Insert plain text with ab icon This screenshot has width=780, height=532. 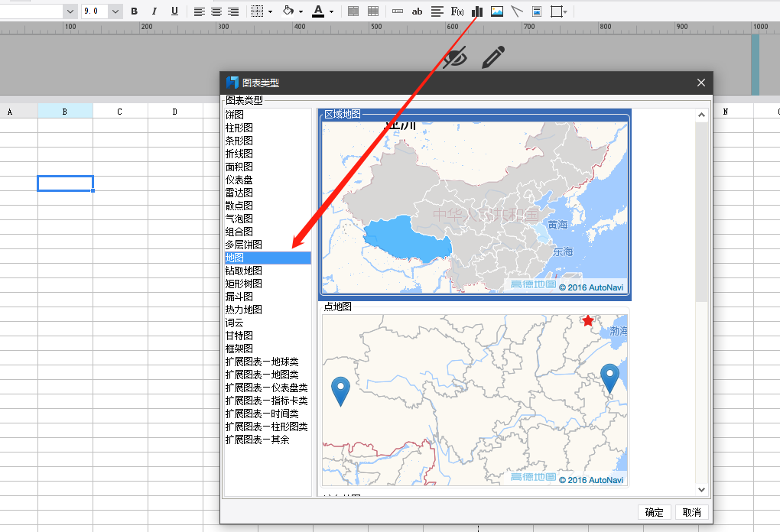pyautogui.click(x=418, y=11)
